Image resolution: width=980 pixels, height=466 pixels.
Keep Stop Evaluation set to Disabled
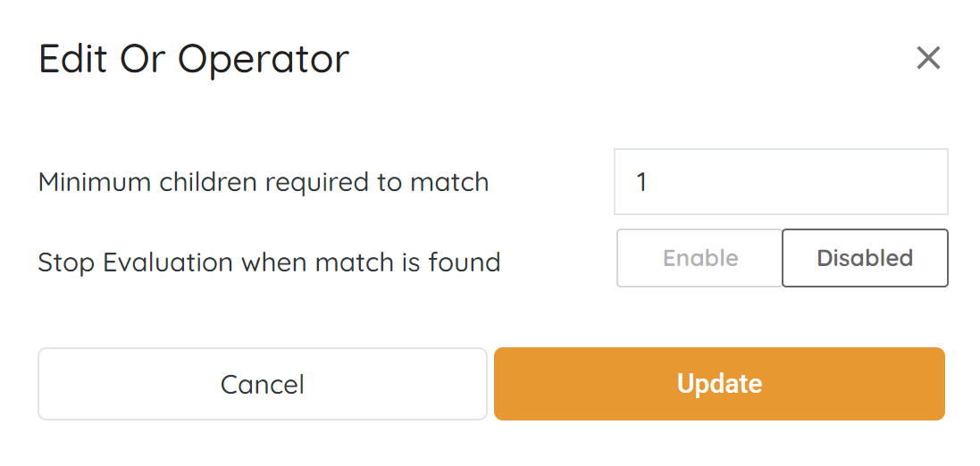pyautogui.click(x=864, y=259)
